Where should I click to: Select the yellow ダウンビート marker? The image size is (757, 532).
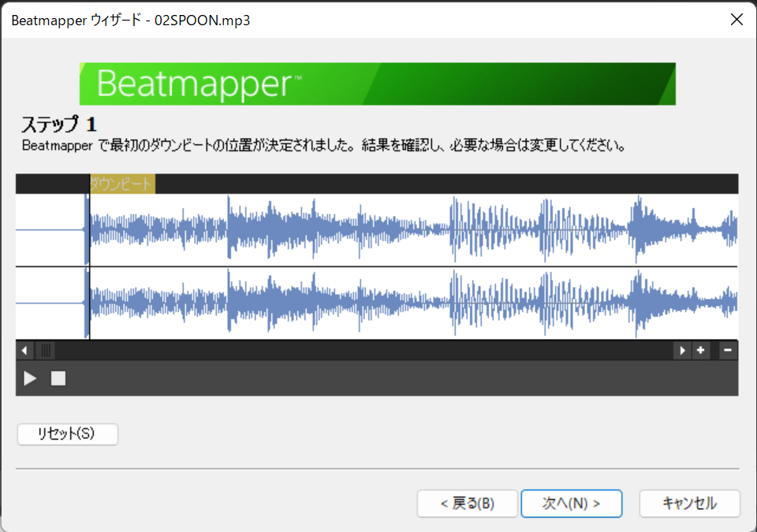coord(123,184)
